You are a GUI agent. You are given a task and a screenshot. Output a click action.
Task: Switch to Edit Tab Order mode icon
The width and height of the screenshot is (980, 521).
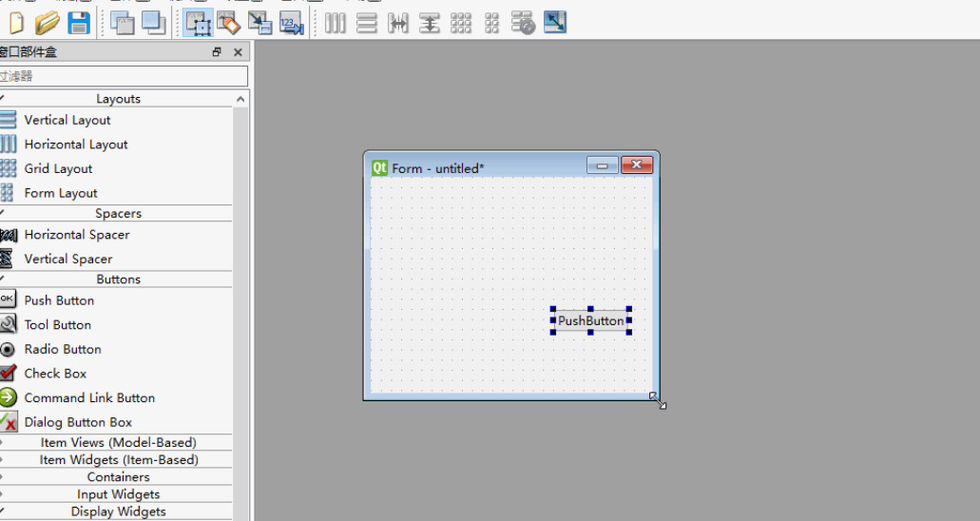[291, 23]
